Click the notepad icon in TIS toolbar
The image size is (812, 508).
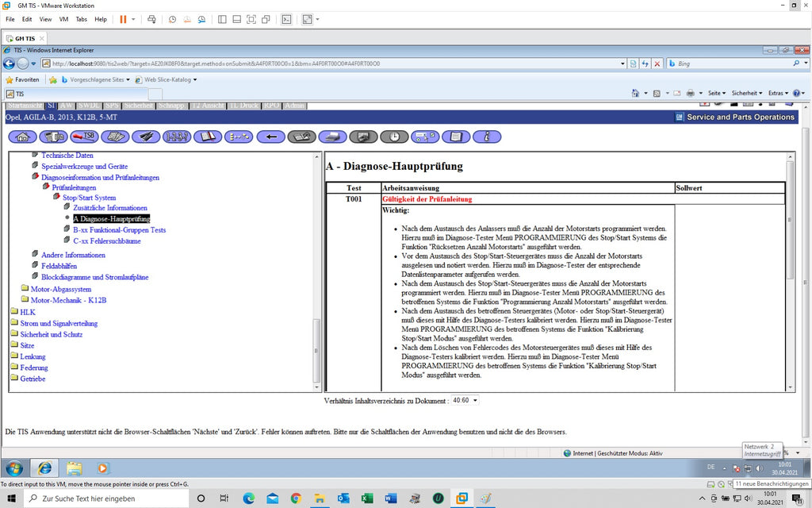(456, 137)
